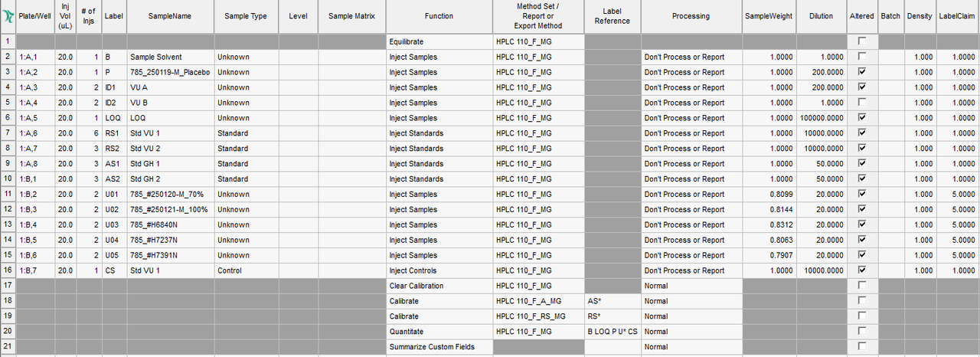Click SampleName cell 'VU A'
The image size is (980, 357).
click(171, 87)
